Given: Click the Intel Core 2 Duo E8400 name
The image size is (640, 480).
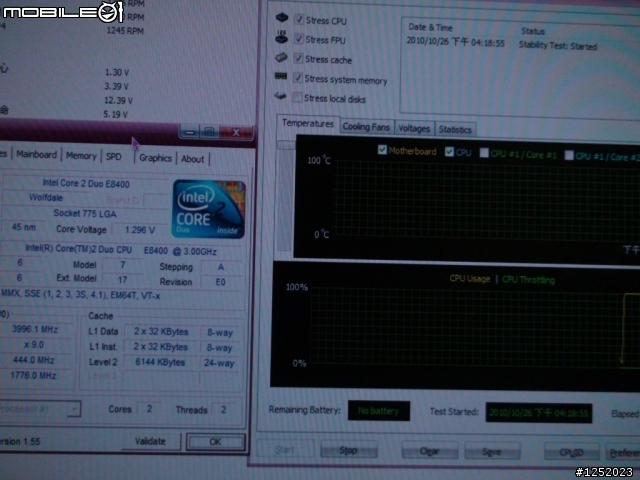Looking at the screenshot, I should 86,184.
